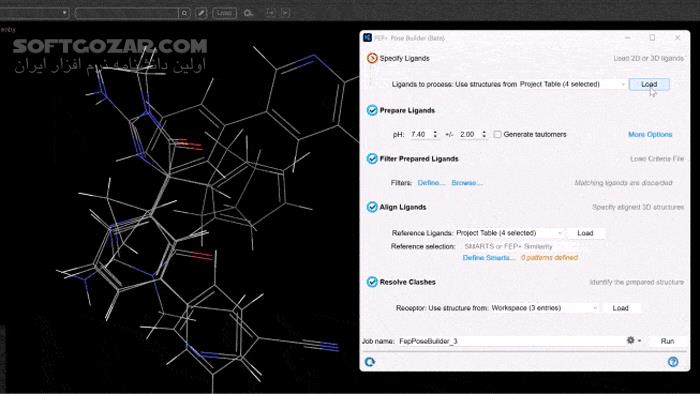
Task: Click the Resolve Clashes checkmark icon
Action: 372,282
